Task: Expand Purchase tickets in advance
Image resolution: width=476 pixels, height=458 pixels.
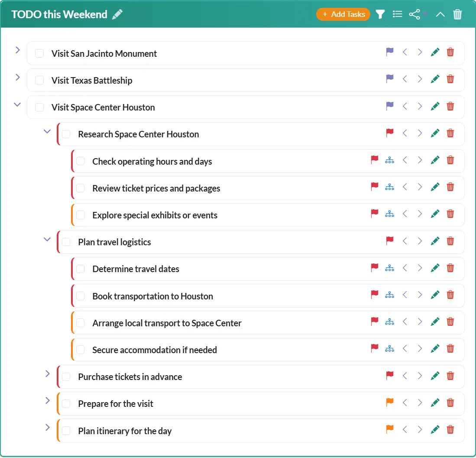Action: (x=48, y=374)
